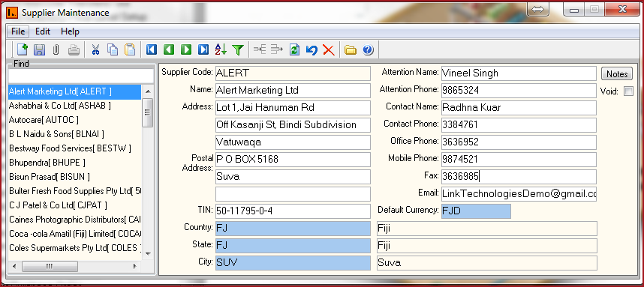Go to the first record arrow icon
644x287 pixels.
click(152, 50)
